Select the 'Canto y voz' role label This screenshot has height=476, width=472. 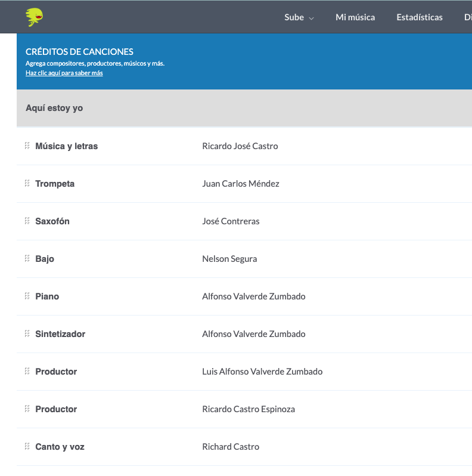60,447
